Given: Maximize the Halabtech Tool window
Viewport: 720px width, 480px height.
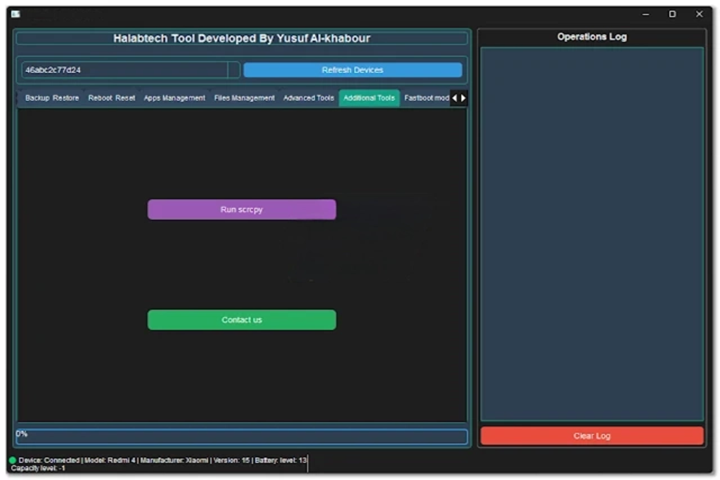Looking at the screenshot, I should click(x=672, y=14).
